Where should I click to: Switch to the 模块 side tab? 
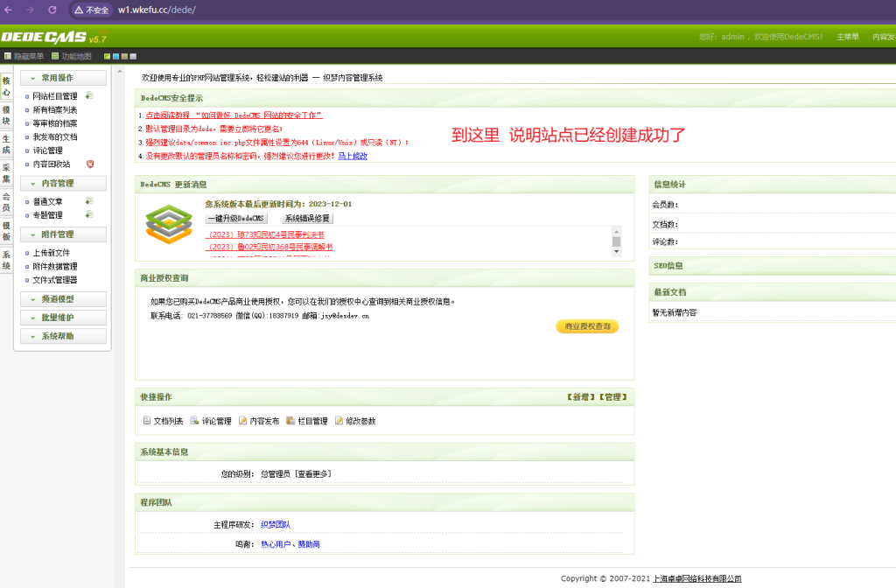pos(6,115)
